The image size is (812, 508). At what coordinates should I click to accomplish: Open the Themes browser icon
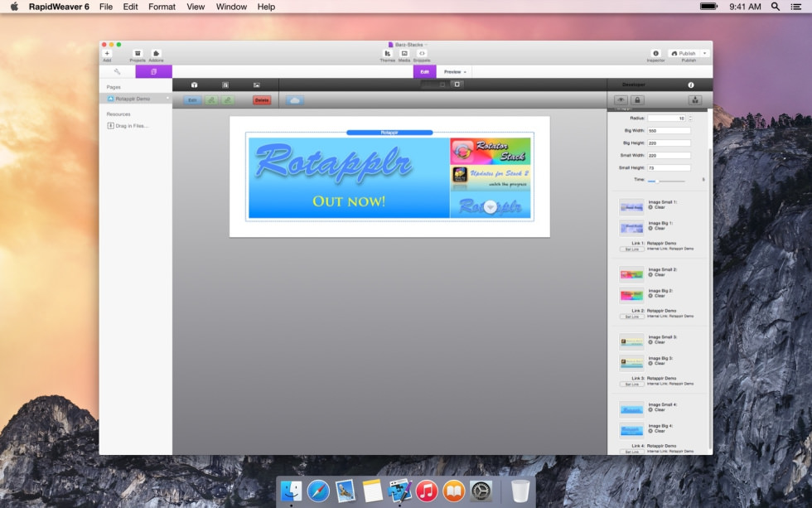[x=388, y=53]
